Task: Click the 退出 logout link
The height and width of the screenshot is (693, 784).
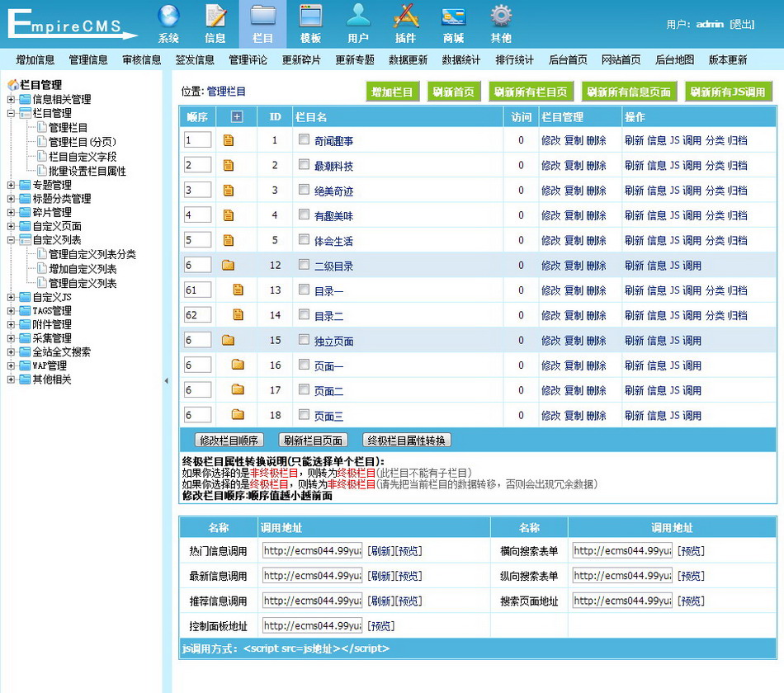Action: click(x=742, y=24)
